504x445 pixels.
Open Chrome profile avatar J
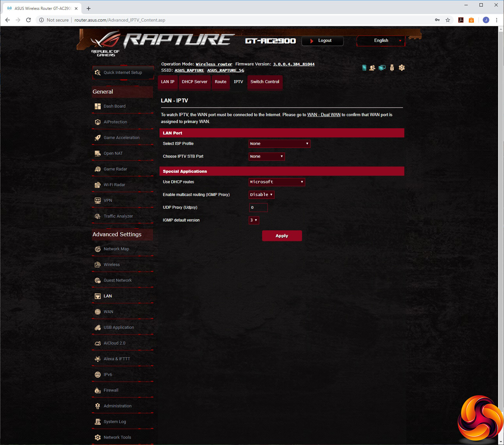486,20
